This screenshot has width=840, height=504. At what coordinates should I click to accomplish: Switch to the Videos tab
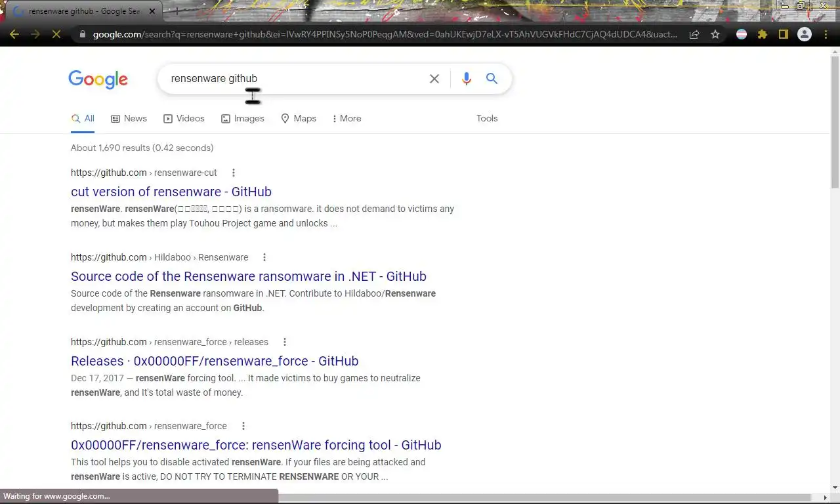click(184, 119)
